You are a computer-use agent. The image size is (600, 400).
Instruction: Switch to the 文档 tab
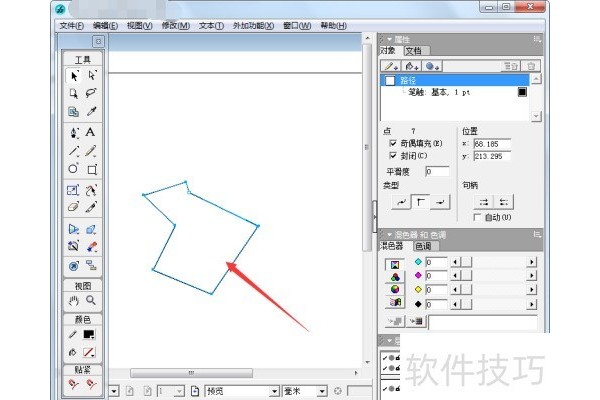414,51
